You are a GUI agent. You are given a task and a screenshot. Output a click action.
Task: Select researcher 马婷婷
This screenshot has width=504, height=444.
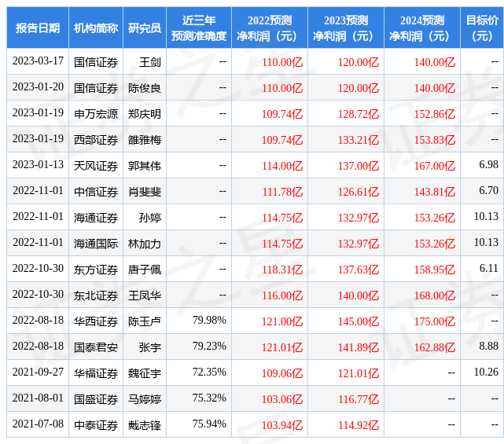coord(145,399)
